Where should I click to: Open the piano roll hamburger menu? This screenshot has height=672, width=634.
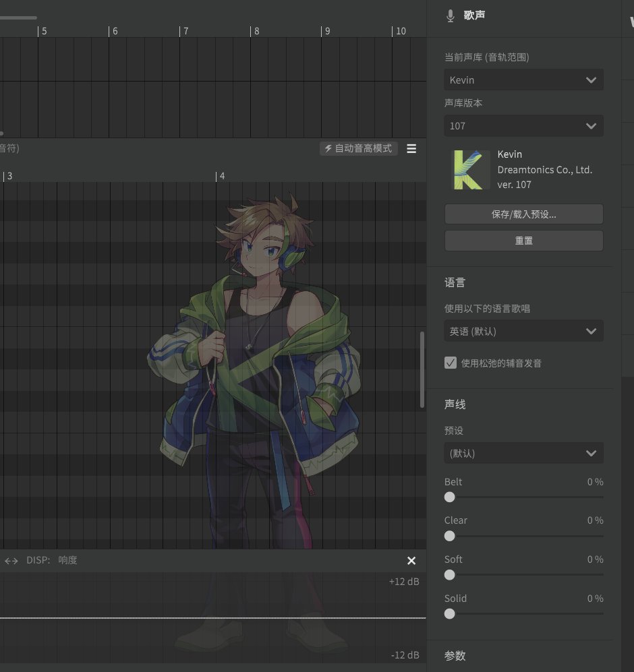(411, 149)
